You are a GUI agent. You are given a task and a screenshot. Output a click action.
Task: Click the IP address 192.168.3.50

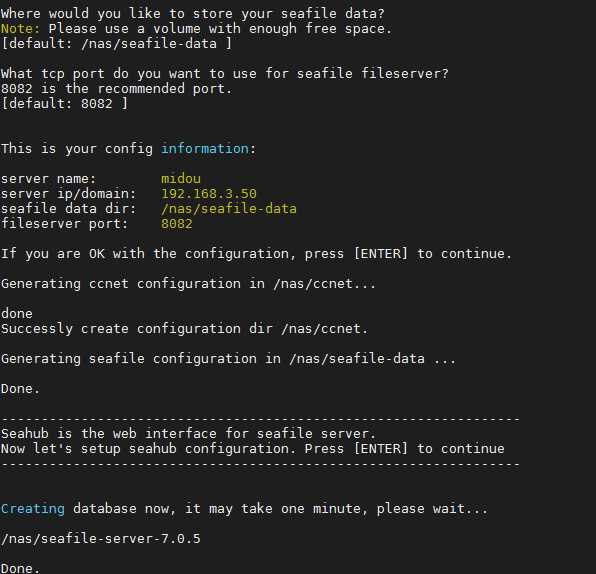[x=209, y=193]
